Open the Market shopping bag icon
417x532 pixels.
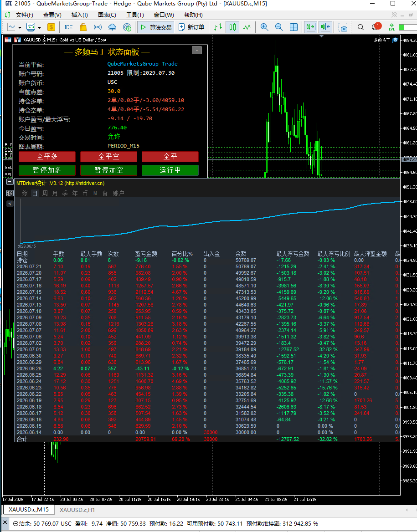83,27
